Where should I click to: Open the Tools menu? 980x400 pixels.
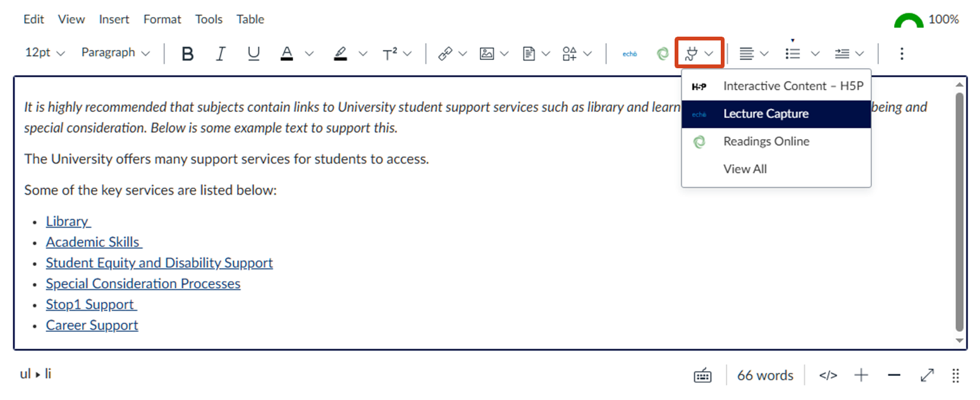(x=209, y=20)
